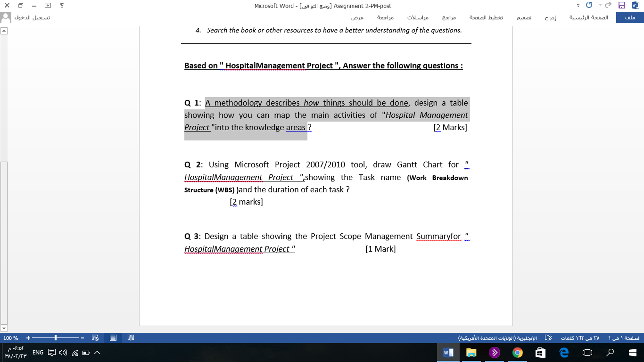
Task: Click the Save icon in title bar
Action: pos(621,5)
